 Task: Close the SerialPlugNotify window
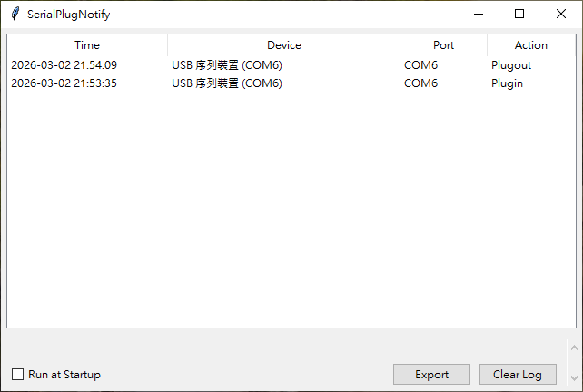(x=561, y=14)
